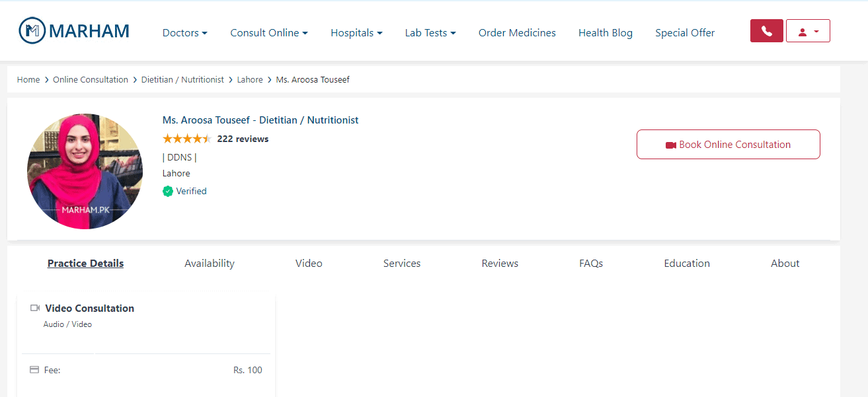Open the 222 reviews link
This screenshot has height=397, width=868.
click(x=243, y=139)
